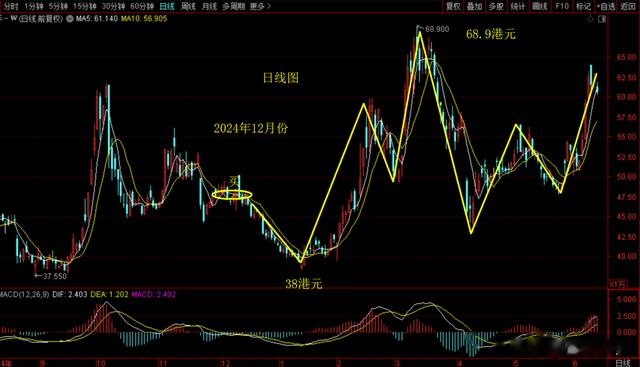
Task: Open F10 company information
Action: coord(562,6)
